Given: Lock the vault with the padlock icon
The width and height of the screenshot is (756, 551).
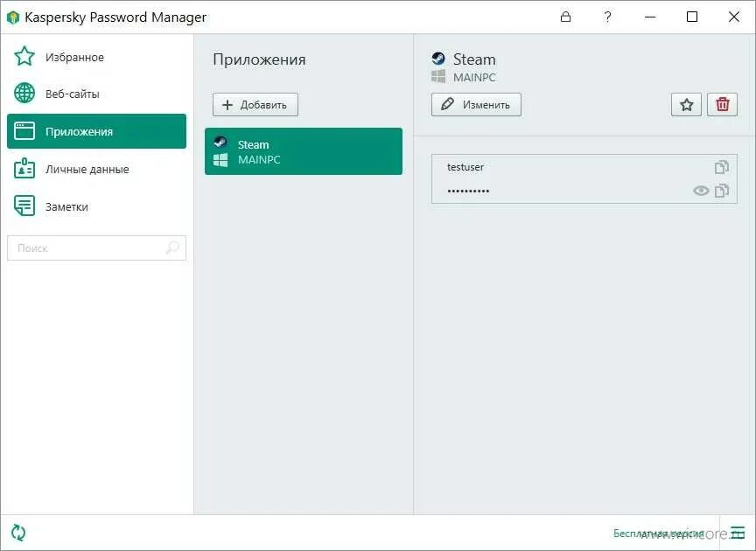Looking at the screenshot, I should (x=565, y=17).
